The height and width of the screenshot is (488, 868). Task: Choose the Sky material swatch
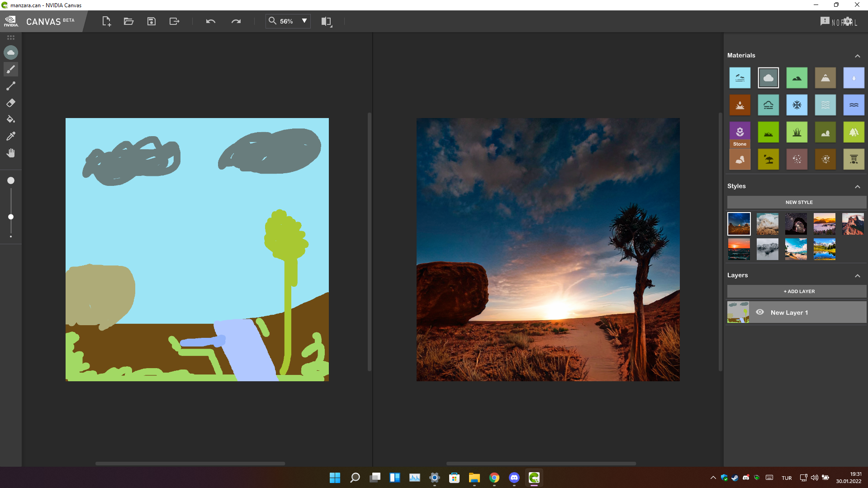[x=740, y=78]
